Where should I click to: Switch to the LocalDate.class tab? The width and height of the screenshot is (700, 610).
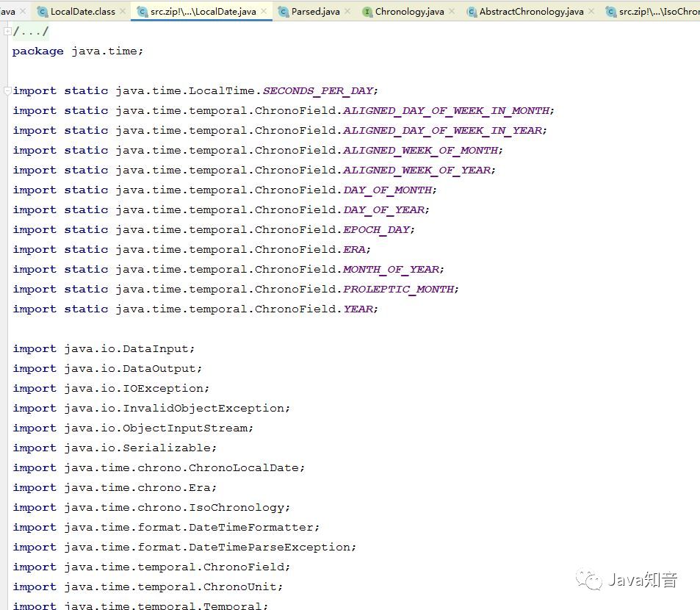tap(82, 12)
